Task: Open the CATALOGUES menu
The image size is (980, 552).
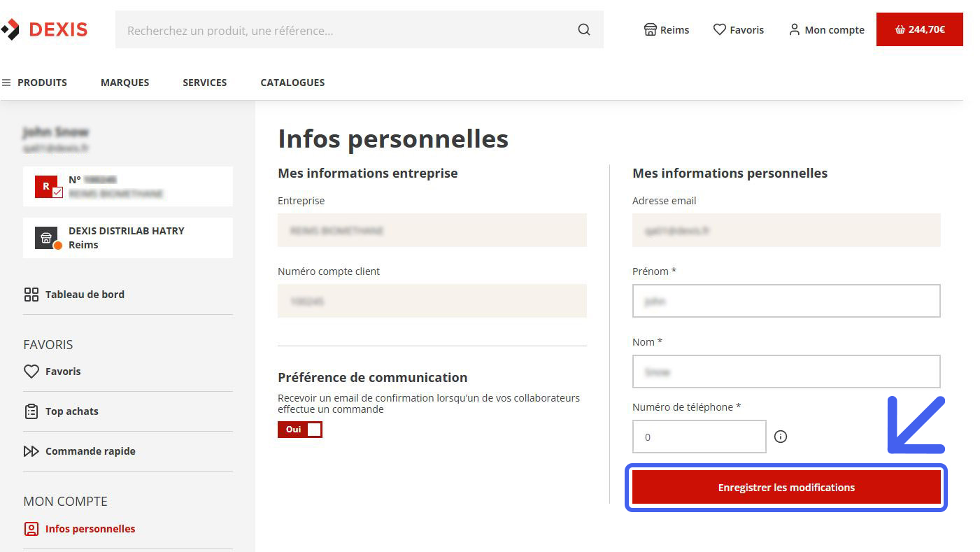Action: coord(292,83)
